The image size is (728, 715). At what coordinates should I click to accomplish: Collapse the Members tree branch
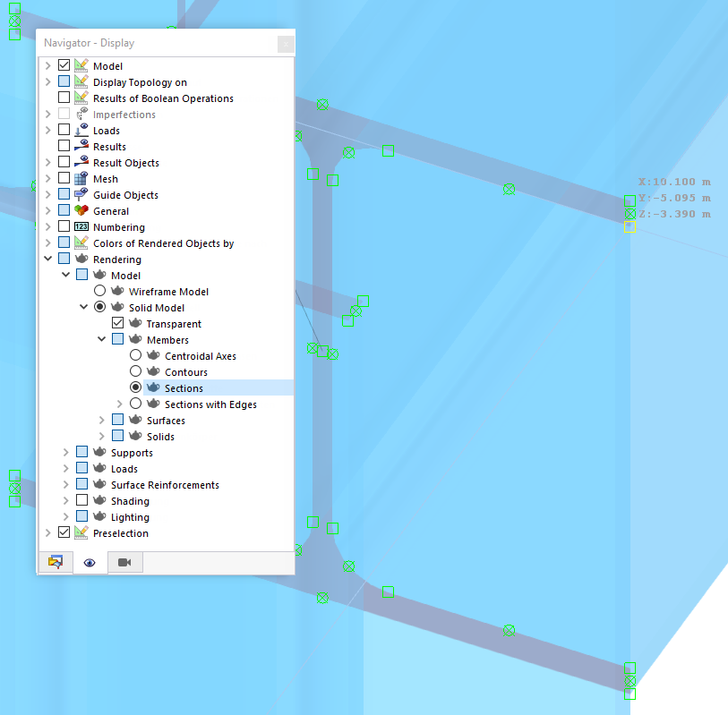pos(101,339)
